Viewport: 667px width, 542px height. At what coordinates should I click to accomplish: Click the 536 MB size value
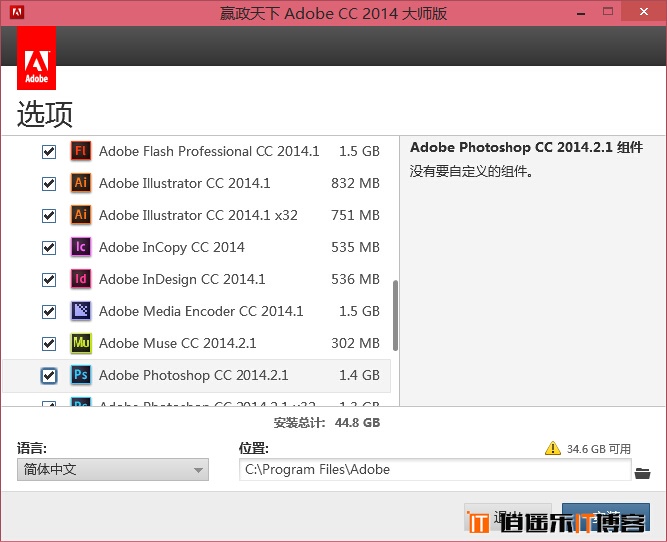pyautogui.click(x=356, y=279)
